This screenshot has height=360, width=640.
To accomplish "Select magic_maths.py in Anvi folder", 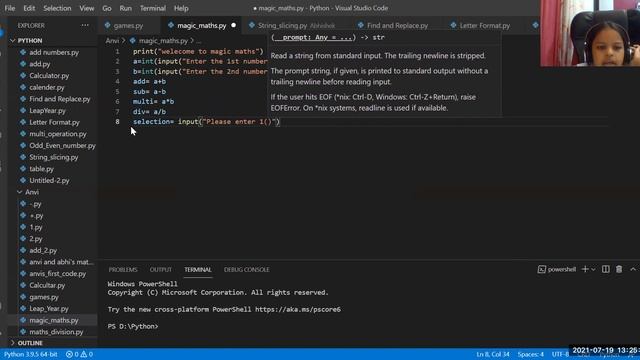I will point(53,320).
